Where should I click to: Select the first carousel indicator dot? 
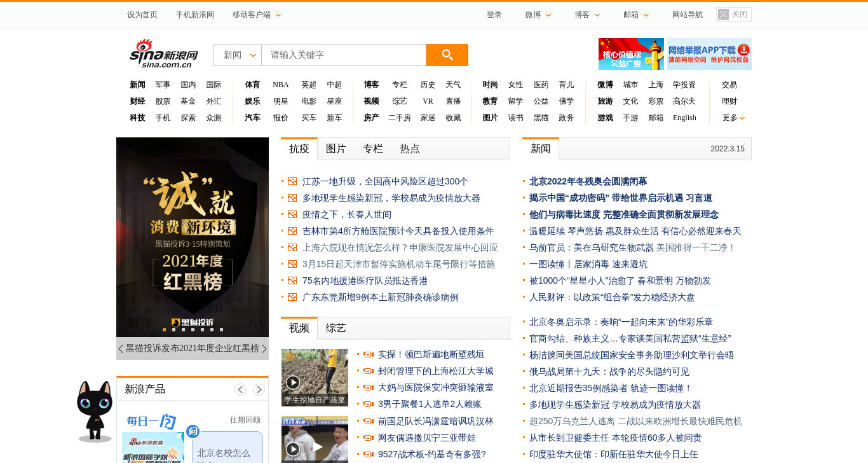click(164, 329)
